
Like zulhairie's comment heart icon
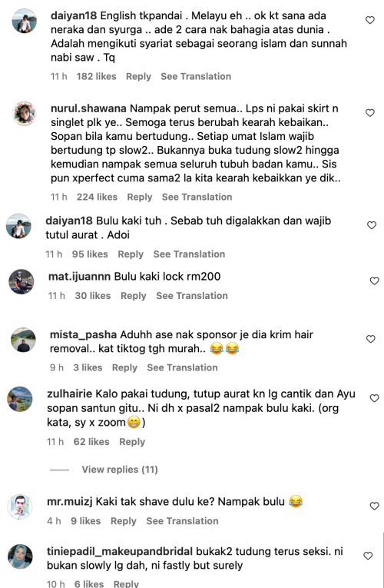coord(374,398)
